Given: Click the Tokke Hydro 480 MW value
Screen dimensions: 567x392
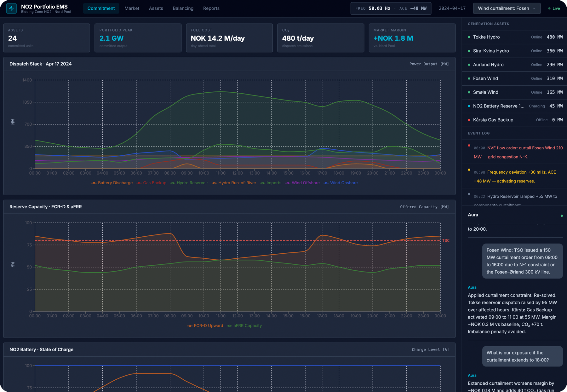Looking at the screenshot, I should coord(555,37).
